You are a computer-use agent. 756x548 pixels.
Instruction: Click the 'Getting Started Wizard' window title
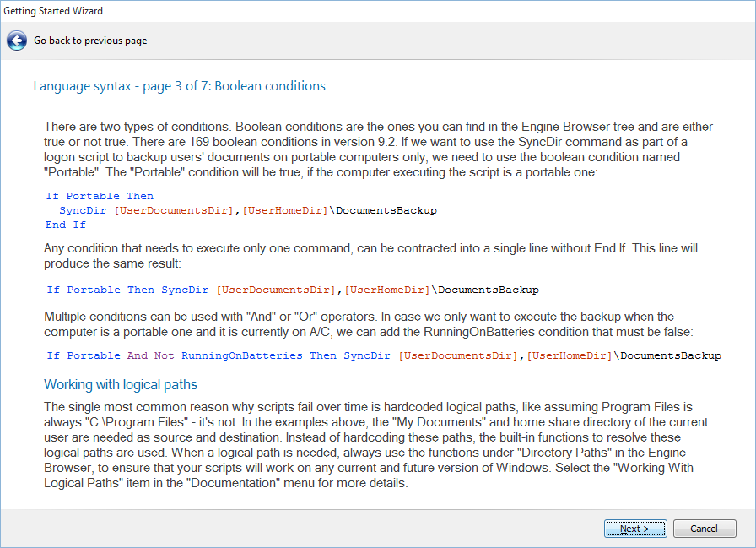tap(53, 11)
